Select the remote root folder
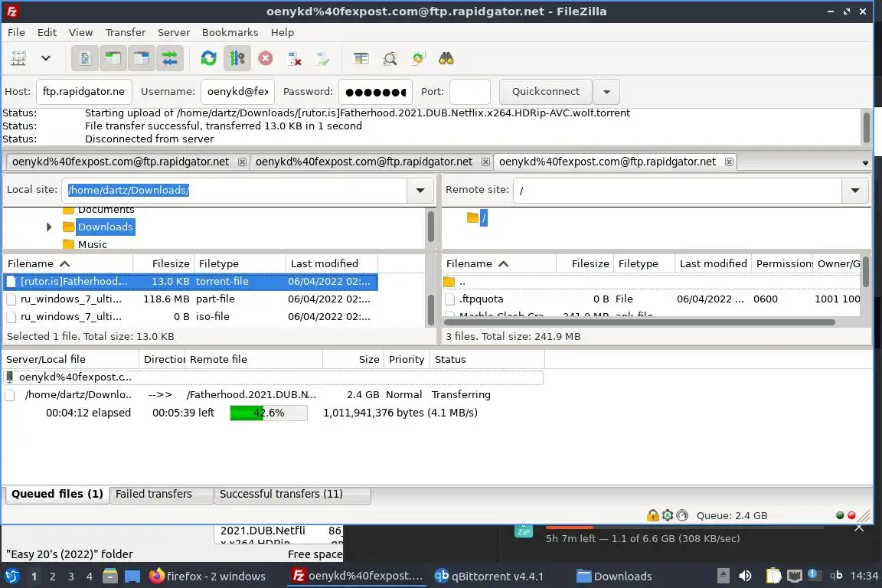Viewport: 882px width, 588px height. (484, 217)
